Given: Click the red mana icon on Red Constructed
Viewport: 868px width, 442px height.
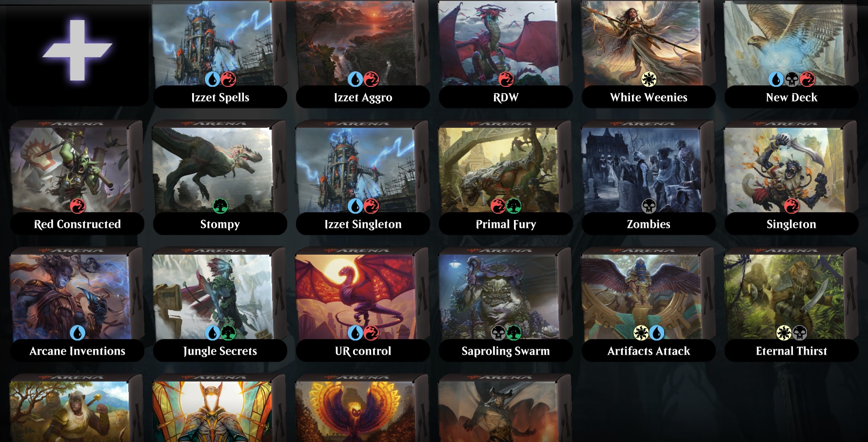Looking at the screenshot, I should tap(78, 206).
